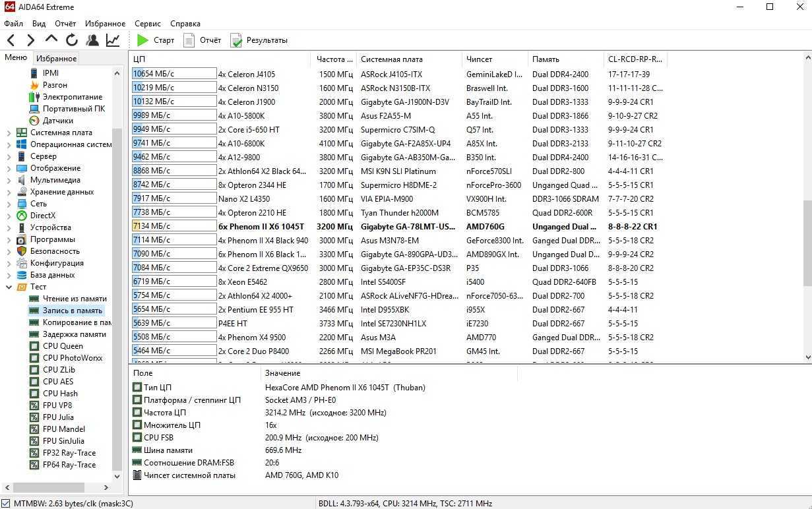Image resolution: width=812 pixels, height=509 pixels.
Task: Click the Back navigation arrow
Action: (11, 40)
